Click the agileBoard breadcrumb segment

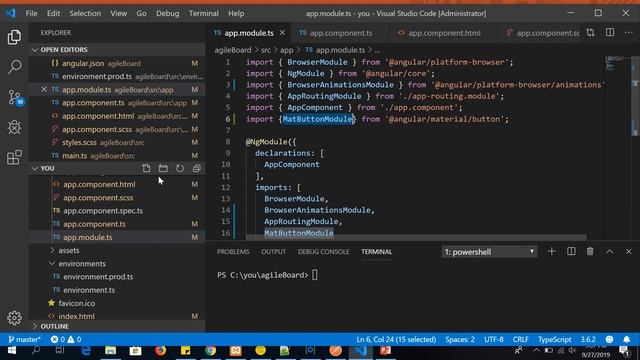point(233,50)
